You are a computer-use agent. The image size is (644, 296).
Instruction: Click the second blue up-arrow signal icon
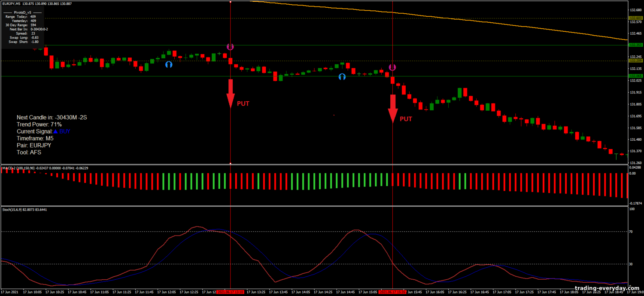342,77
